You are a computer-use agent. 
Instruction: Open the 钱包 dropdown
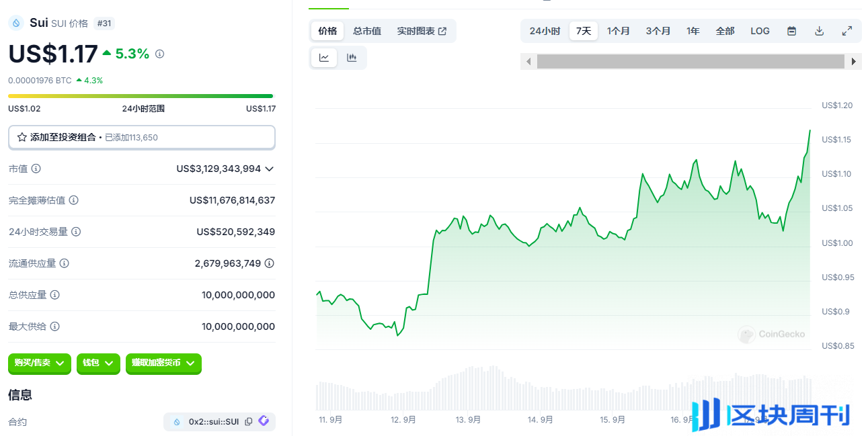tap(98, 363)
